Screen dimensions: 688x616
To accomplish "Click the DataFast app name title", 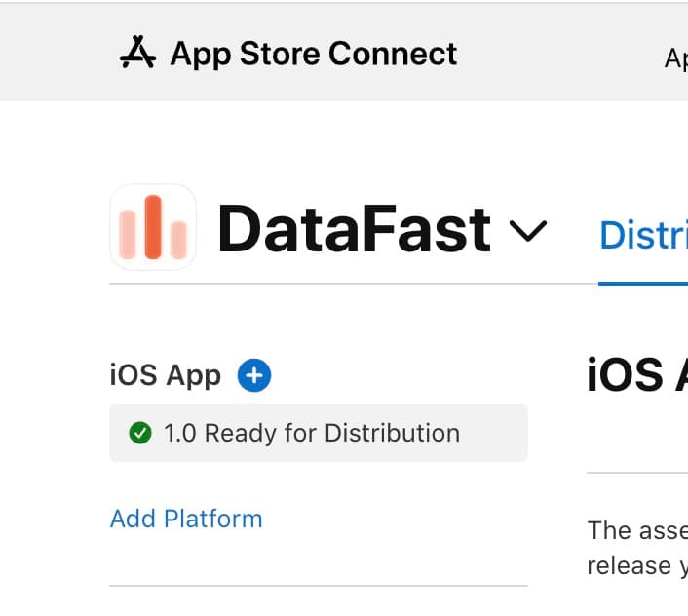I will point(354,230).
